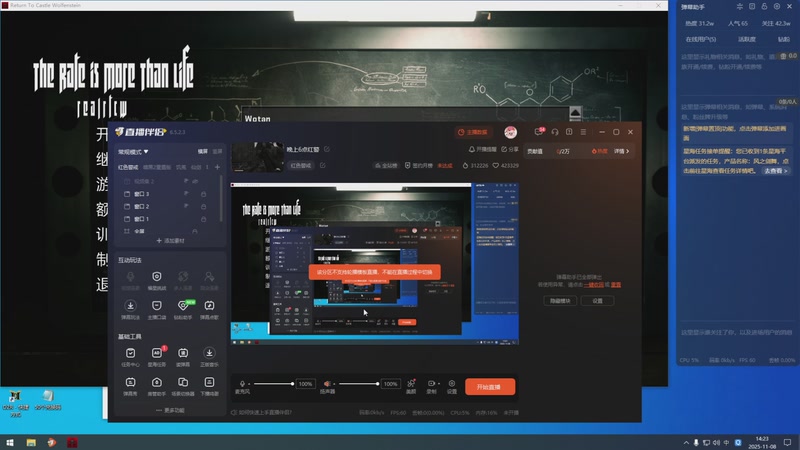Image resolution: width=800 pixels, height=450 pixels.
Task: Add a new scene with the plus icon
Action: pos(217,167)
